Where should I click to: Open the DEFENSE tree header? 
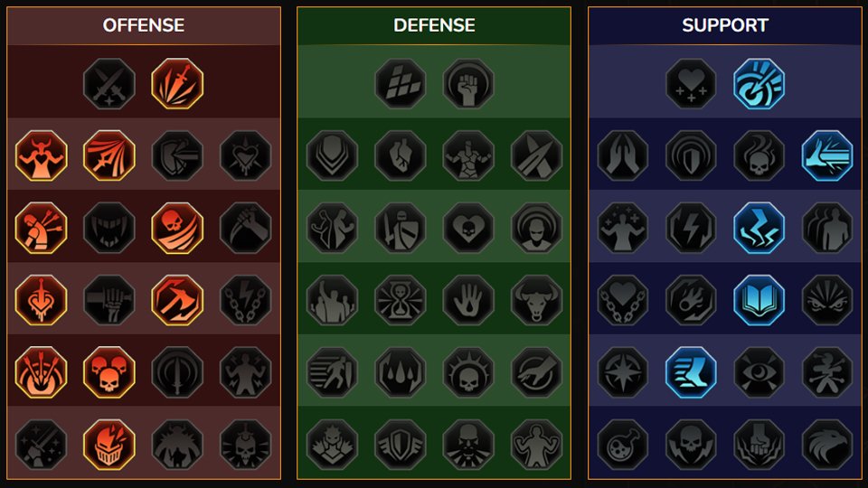434,25
